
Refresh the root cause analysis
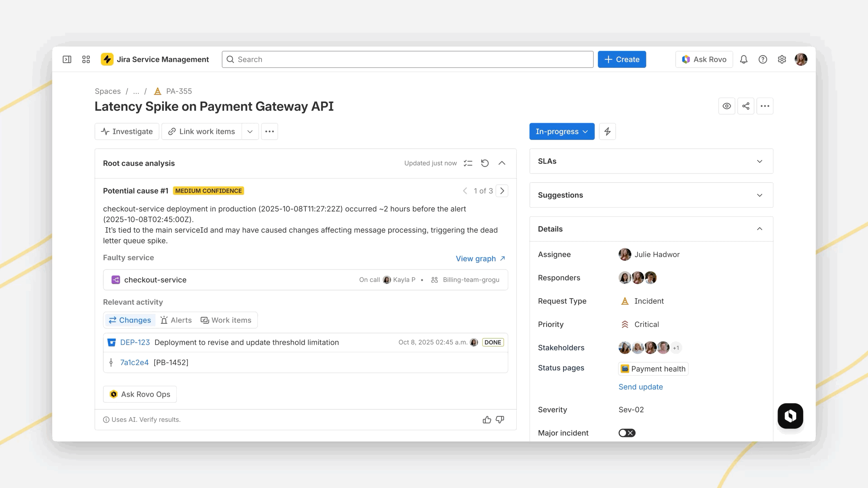[485, 163]
